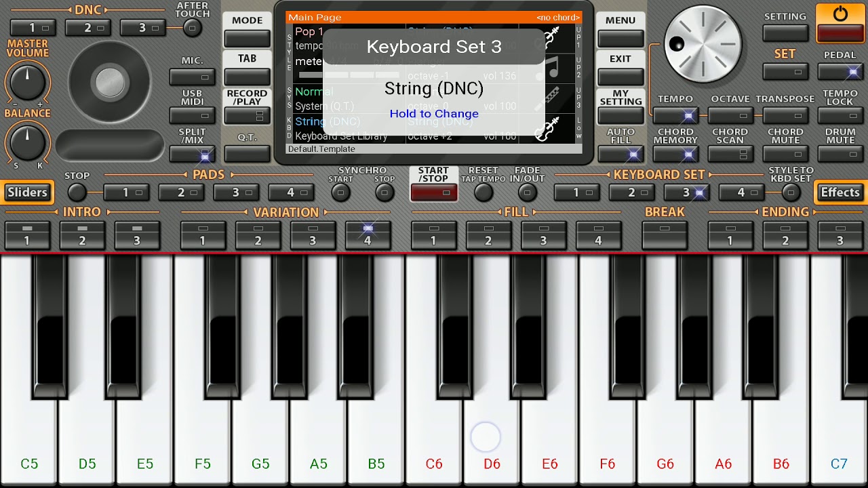The width and height of the screenshot is (868, 488).
Task: Enable Synchro Stop
Action: [x=384, y=192]
